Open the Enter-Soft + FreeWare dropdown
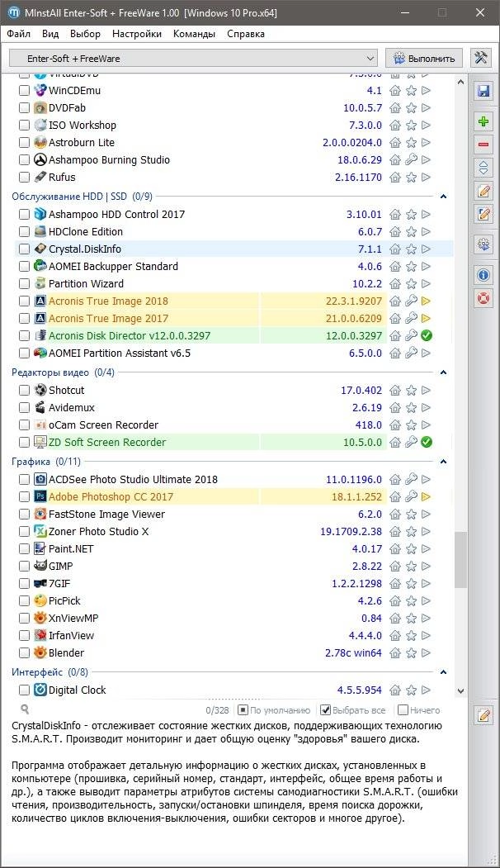500x868 pixels. click(194, 58)
